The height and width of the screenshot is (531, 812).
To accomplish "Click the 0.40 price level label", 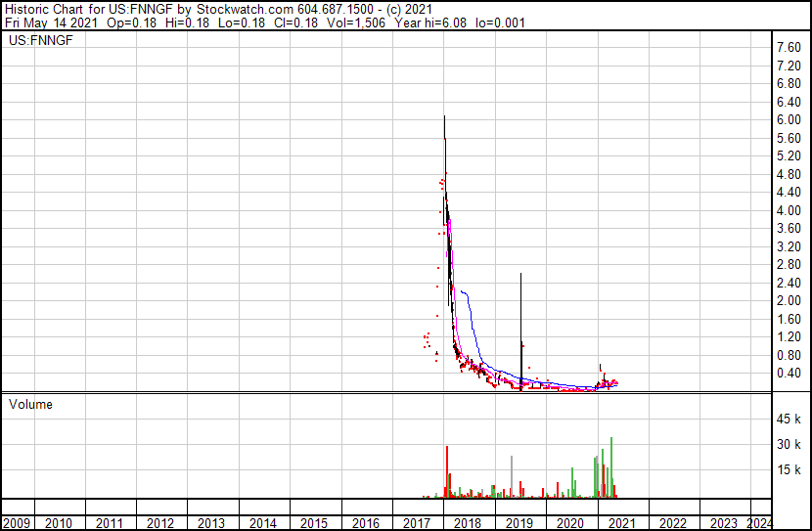I will tap(789, 374).
